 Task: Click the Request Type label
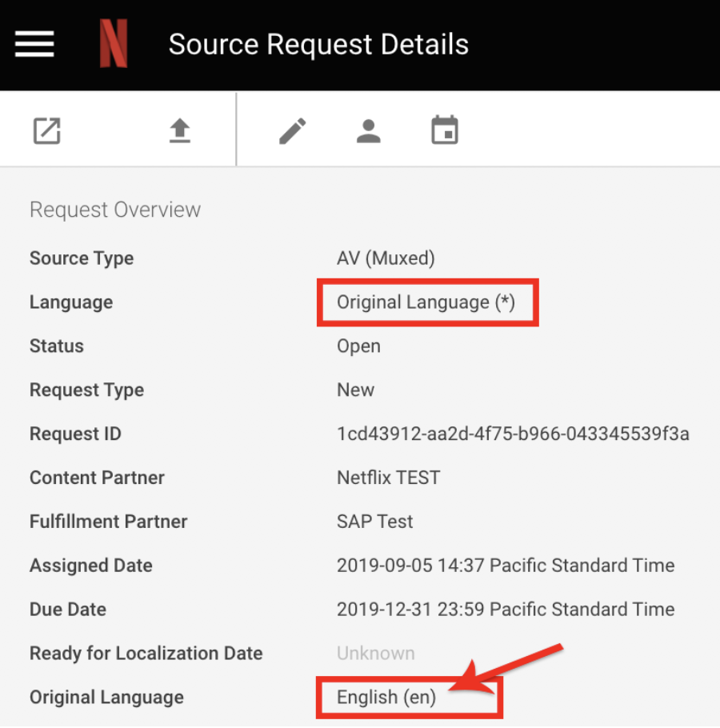(x=87, y=390)
